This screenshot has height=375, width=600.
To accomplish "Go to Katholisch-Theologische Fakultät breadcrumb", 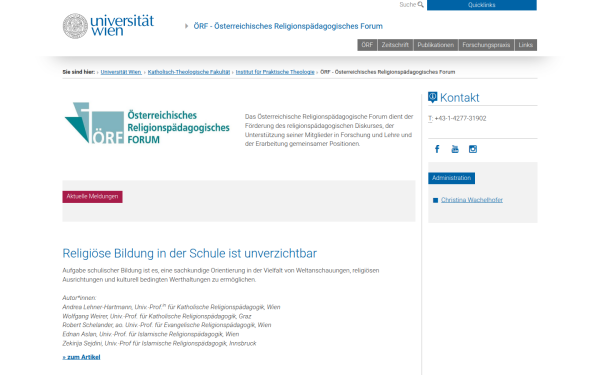I will (189, 72).
